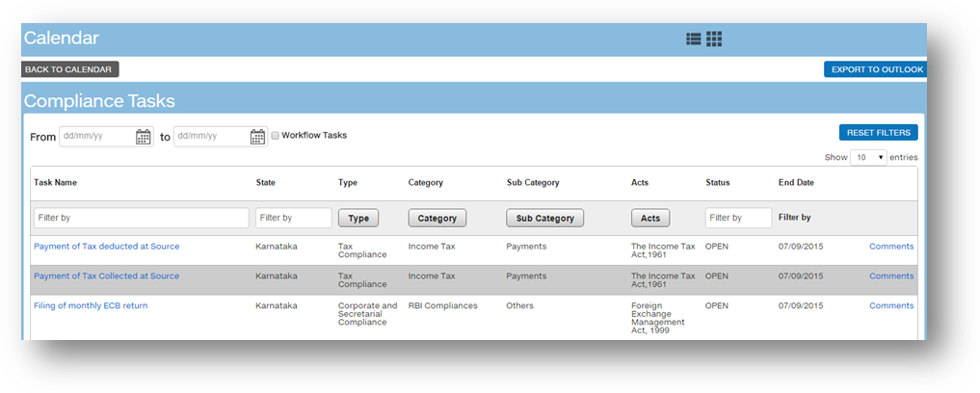Image resolution: width=980 pixels, height=393 pixels.
Task: Click the Task Name filter field
Action: click(141, 219)
